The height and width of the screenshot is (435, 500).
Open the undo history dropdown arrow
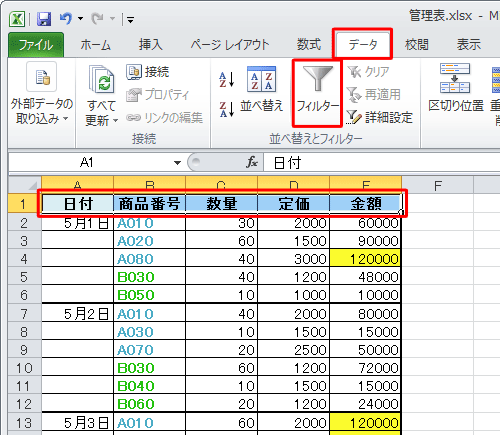pos(80,19)
